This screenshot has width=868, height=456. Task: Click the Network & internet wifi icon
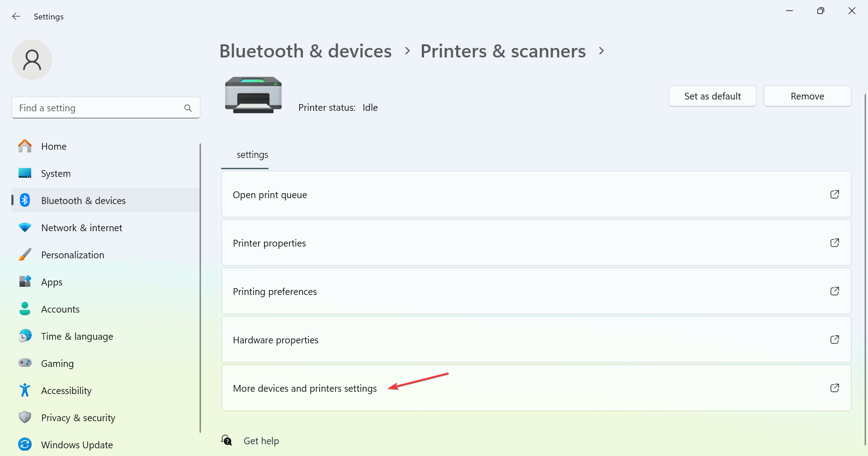tap(25, 228)
